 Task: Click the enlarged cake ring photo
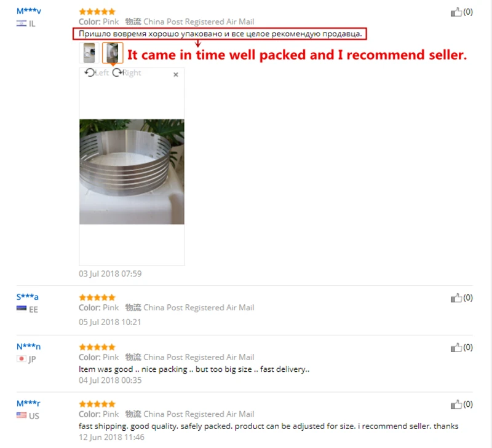pos(132,172)
